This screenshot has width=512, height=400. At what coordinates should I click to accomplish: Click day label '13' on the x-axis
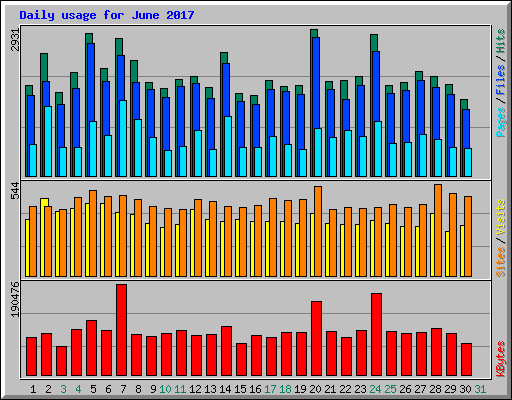210,389
